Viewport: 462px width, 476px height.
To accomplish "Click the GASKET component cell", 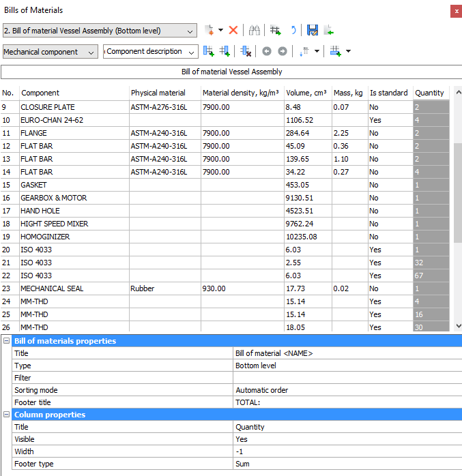I will click(74, 185).
